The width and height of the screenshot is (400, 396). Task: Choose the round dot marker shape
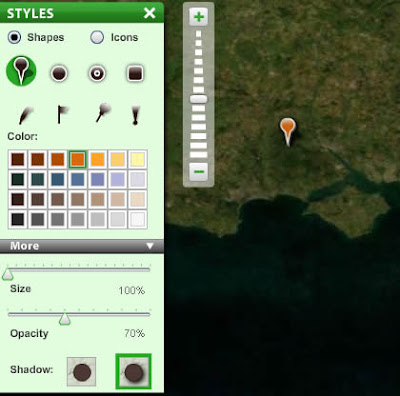59,73
